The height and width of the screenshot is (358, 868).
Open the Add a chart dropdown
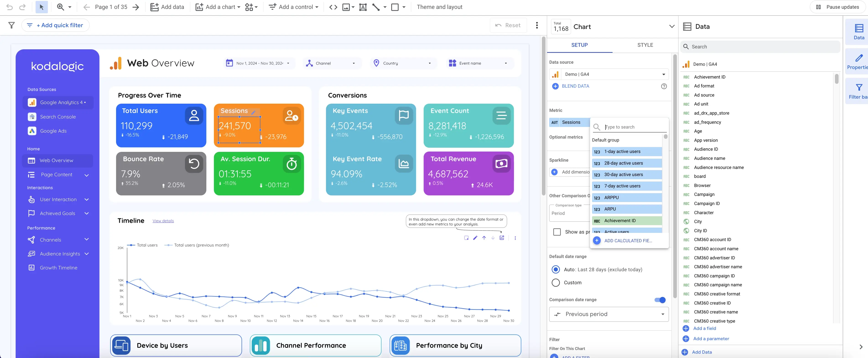218,7
